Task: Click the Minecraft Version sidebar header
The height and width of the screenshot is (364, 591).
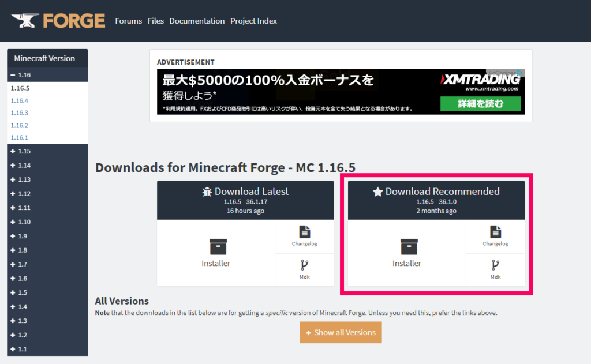Action: (47, 58)
